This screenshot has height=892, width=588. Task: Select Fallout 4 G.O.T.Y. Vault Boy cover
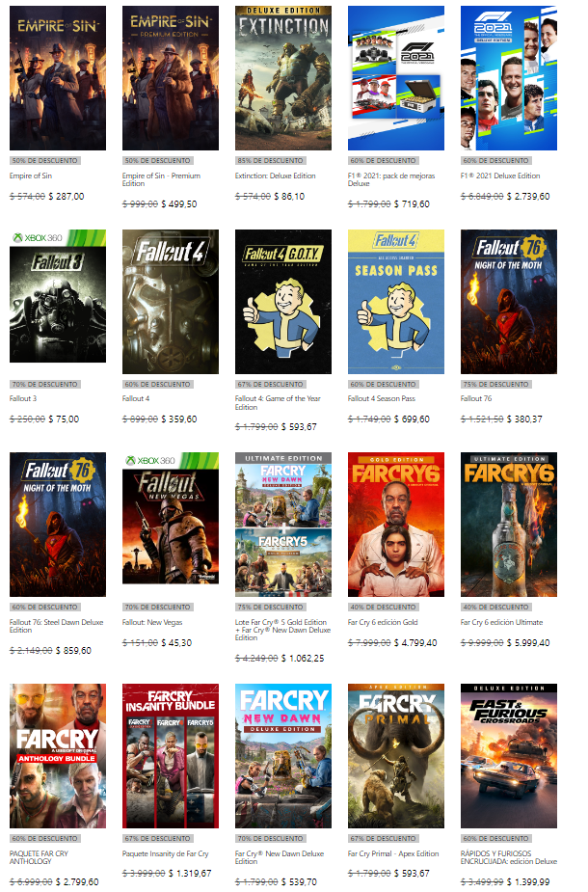(x=283, y=302)
